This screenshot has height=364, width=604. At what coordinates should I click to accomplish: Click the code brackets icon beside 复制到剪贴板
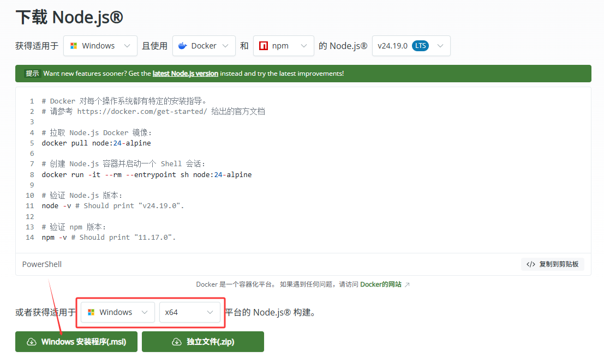coord(531,264)
